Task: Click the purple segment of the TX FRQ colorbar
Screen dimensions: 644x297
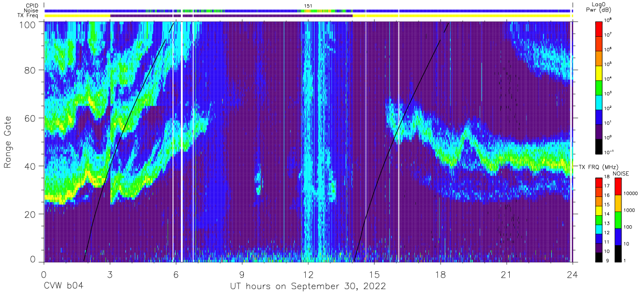Action: coord(598,247)
